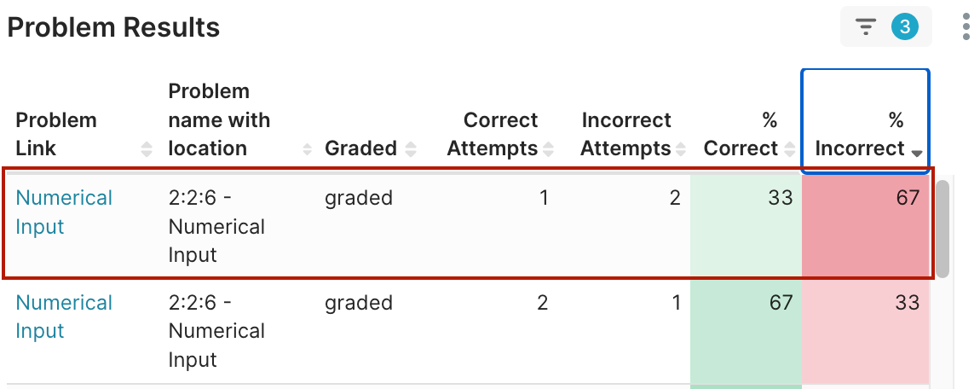Select the red cell showing 67 percent incorrect

coord(865,225)
